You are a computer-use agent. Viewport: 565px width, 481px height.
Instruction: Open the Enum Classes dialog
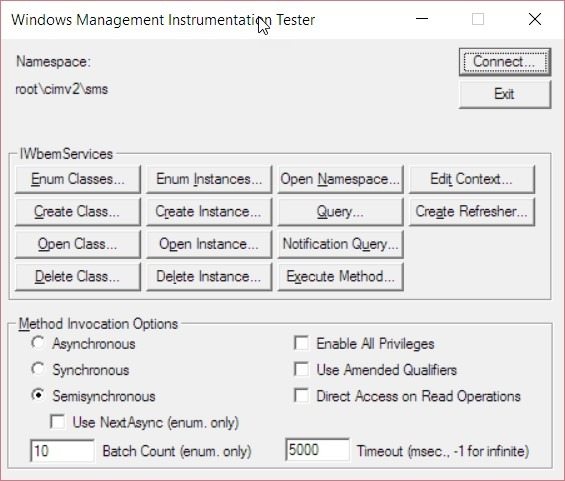(78, 179)
